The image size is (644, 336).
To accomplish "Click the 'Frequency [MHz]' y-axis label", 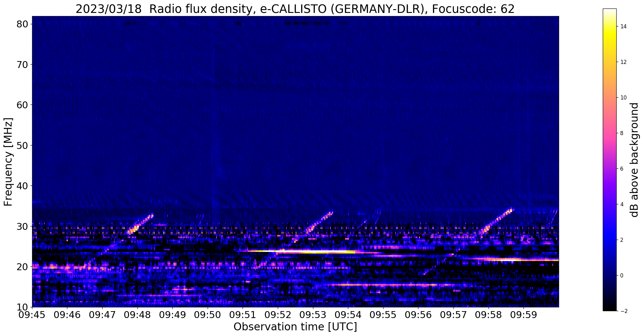I will pos(8,162).
